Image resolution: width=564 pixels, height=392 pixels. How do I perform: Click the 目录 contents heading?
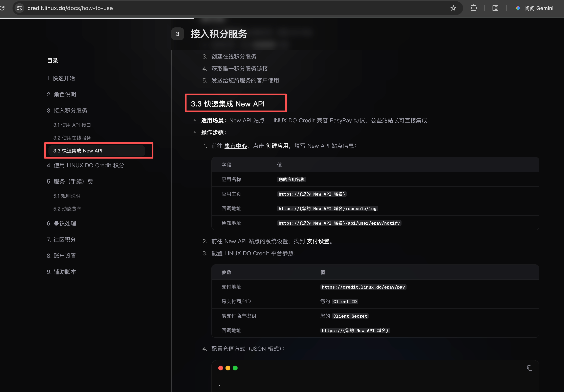click(x=52, y=60)
